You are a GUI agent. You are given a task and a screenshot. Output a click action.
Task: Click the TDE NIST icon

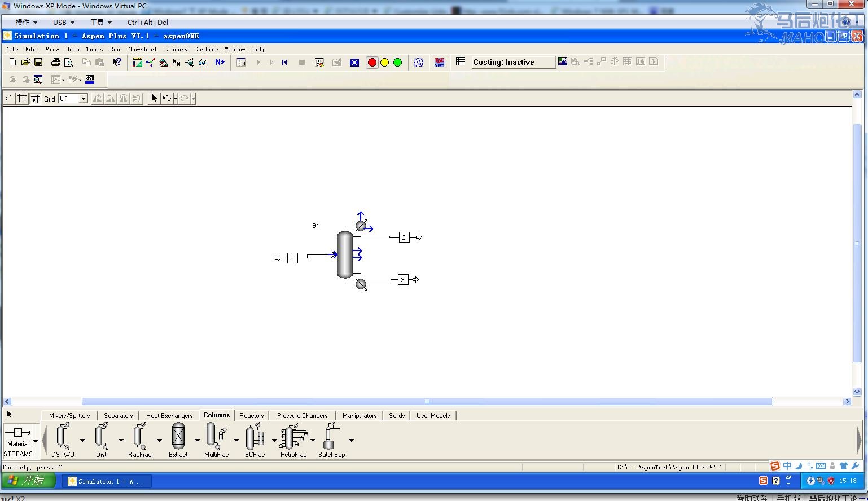440,62
